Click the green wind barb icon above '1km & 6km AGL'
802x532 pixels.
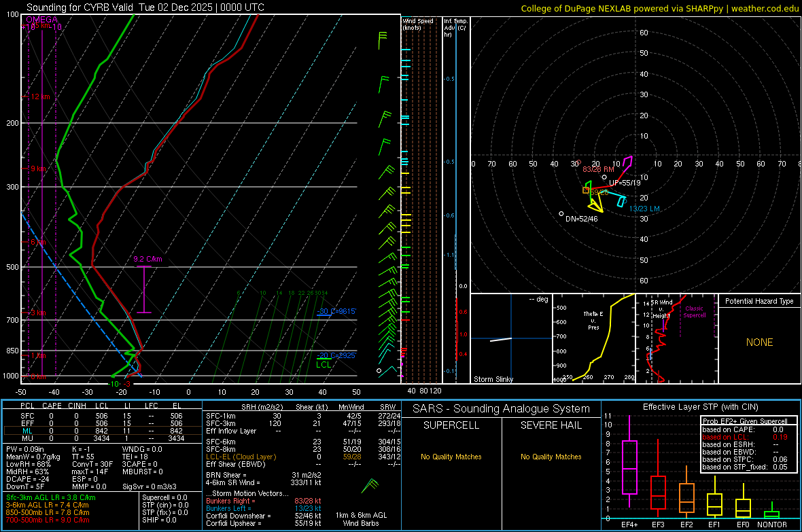[x=370, y=486]
